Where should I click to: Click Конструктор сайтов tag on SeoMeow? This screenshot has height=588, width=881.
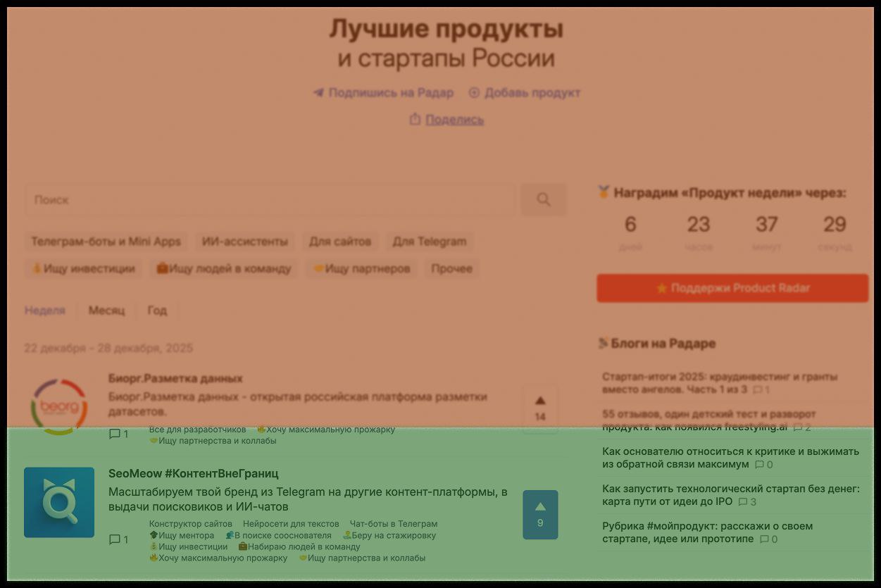coord(191,524)
